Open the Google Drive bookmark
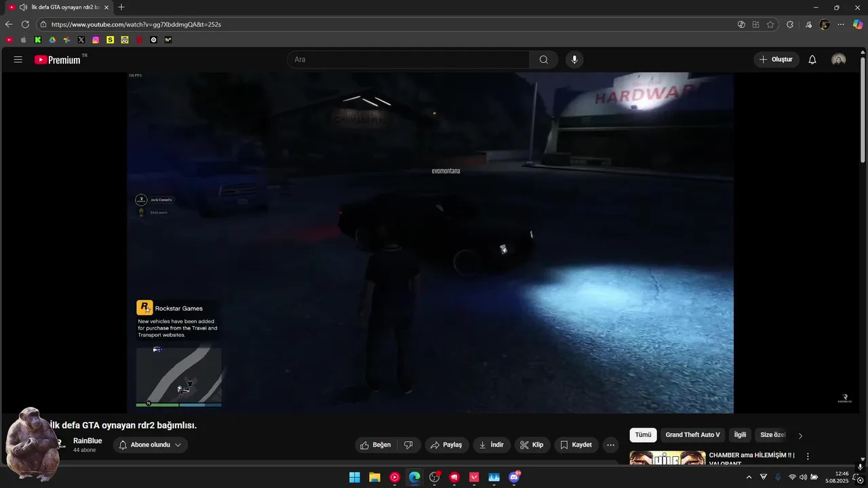The image size is (868, 488). click(x=52, y=40)
